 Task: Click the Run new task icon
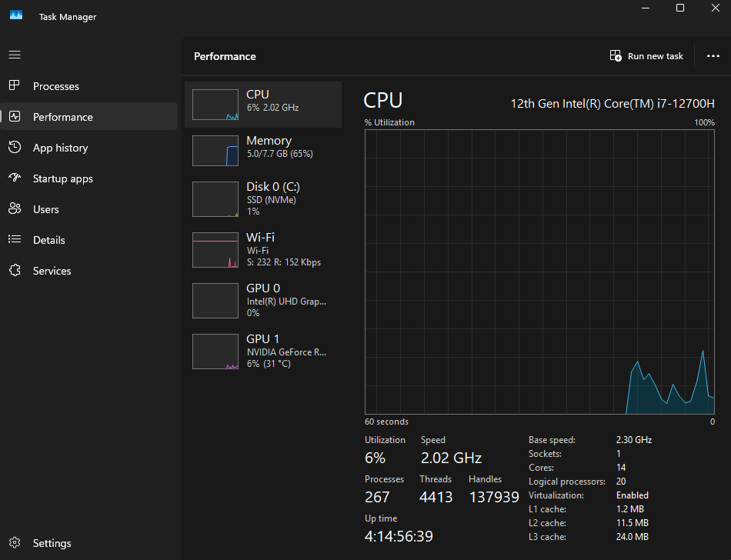(x=616, y=56)
